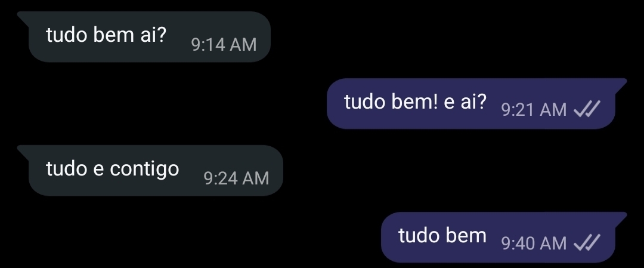644x268 pixels.
Task: Select the sent message "tudo bem! e ai?"
Action: point(476,104)
